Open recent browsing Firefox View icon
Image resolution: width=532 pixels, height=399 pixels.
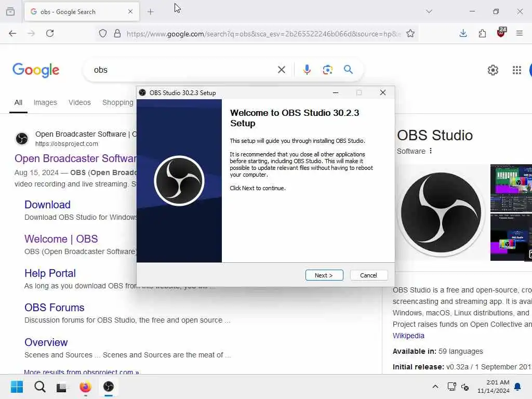coord(10,11)
